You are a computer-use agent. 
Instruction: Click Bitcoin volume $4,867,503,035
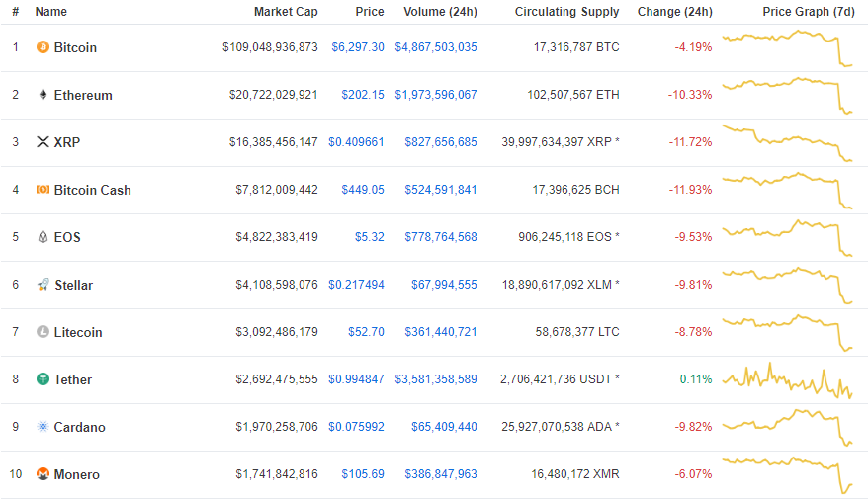click(436, 47)
